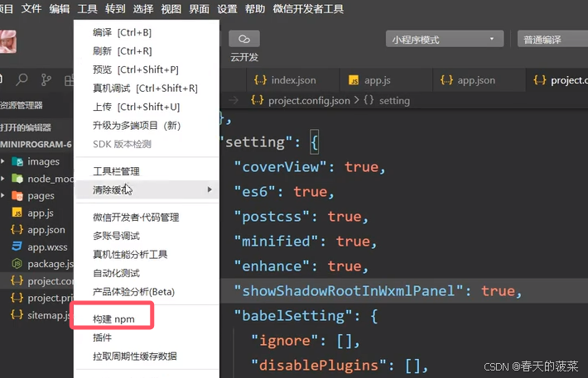The height and width of the screenshot is (378, 588).
Task: Open the 帮助 menu
Action: pos(255,8)
